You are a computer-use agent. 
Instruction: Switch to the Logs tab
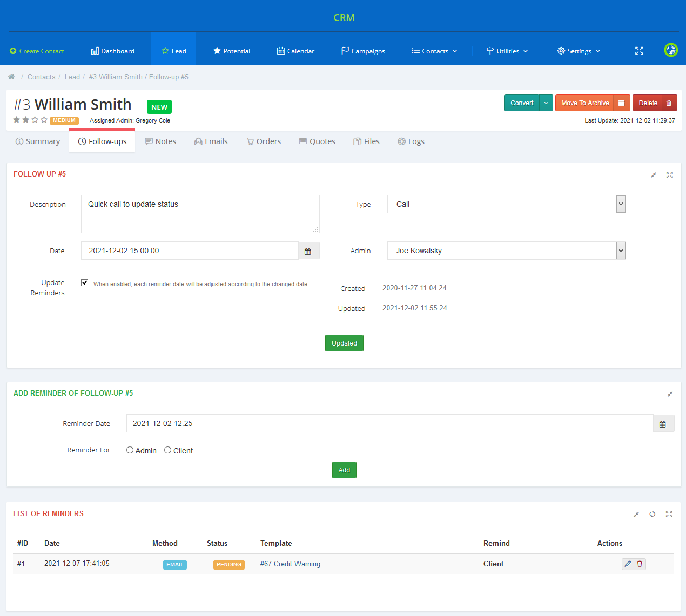coord(411,141)
